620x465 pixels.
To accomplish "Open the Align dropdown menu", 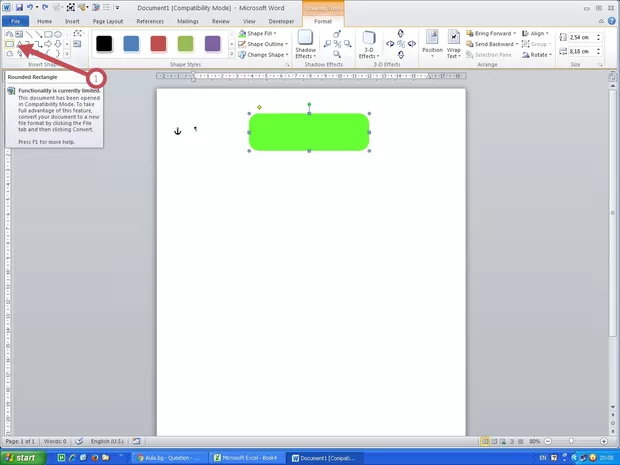I will [535, 33].
